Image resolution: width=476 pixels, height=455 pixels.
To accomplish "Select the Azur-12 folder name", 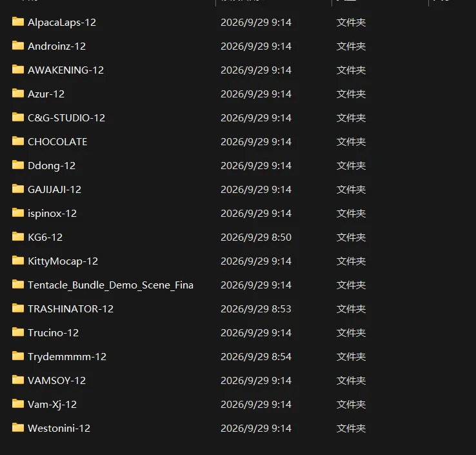I will 46,94.
